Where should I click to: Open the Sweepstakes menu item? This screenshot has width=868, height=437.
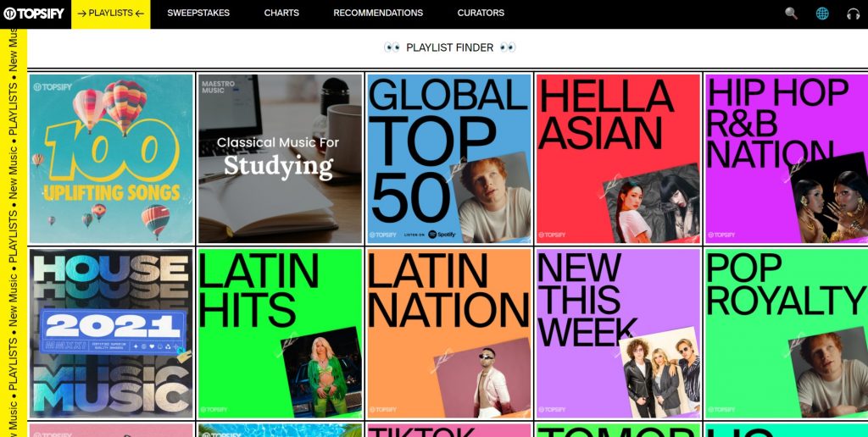tap(198, 13)
